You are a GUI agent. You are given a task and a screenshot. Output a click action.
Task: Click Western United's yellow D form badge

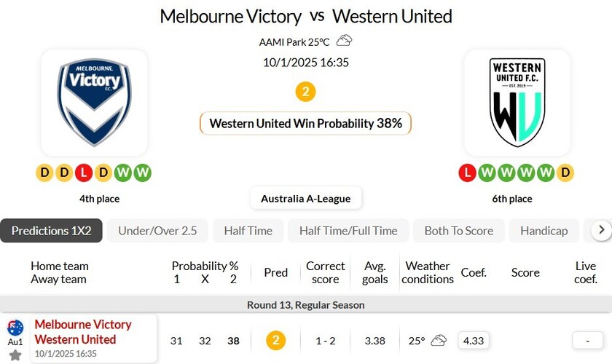click(x=565, y=173)
